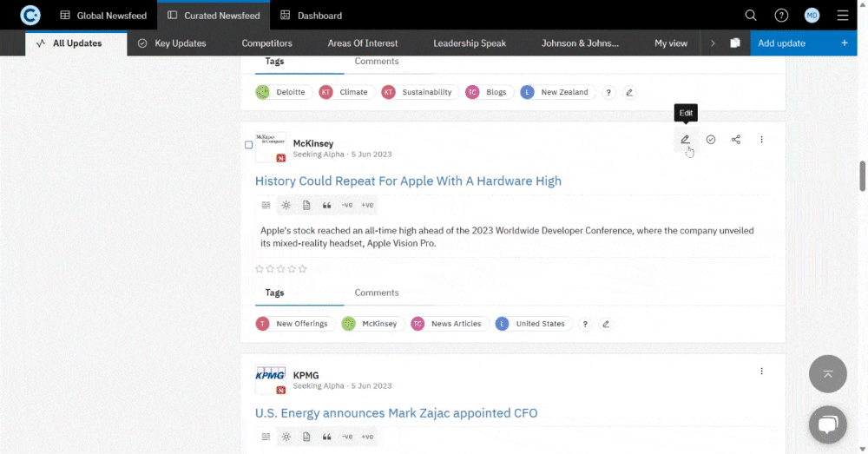Image resolution: width=868 pixels, height=454 pixels.
Task: Click the KPMG company logo thumbnail
Action: 270,378
